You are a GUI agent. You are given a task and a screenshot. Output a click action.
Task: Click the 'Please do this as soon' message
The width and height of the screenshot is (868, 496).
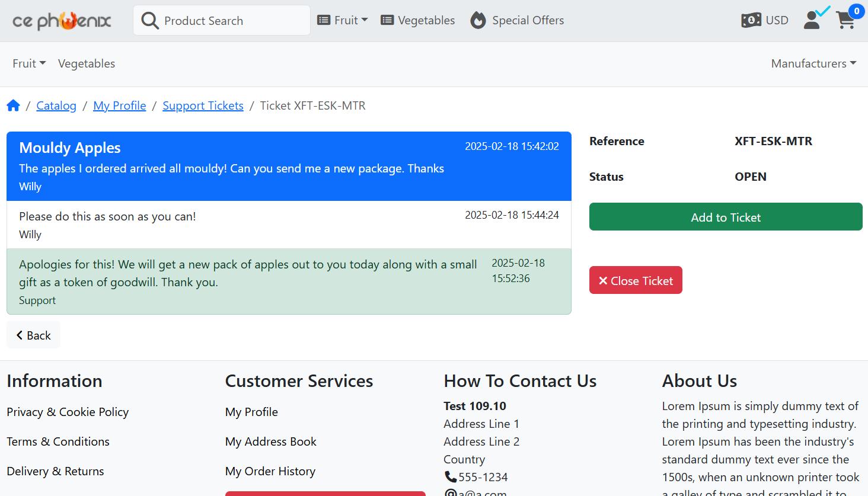pos(107,216)
